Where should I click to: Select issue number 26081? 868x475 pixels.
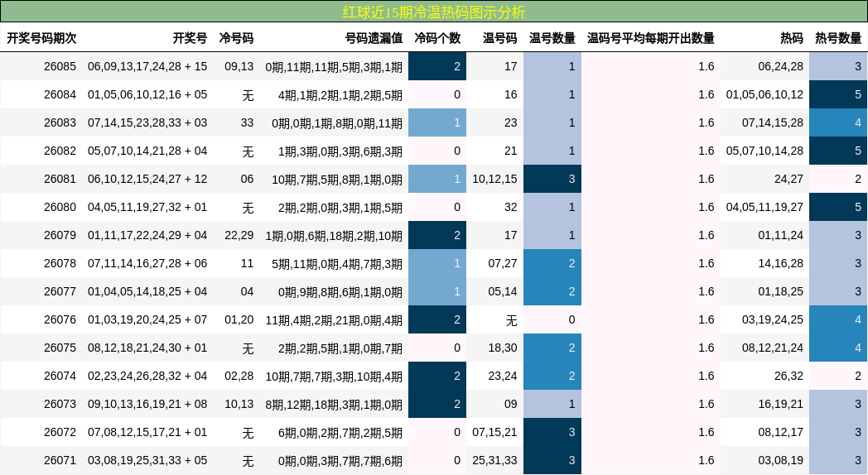pyautogui.click(x=60, y=180)
